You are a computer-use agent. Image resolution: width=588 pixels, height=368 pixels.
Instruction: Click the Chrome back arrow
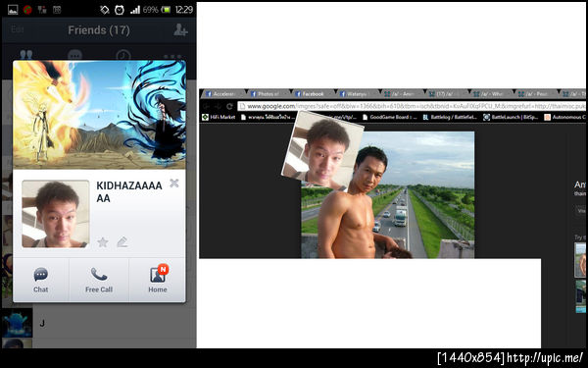[206, 106]
